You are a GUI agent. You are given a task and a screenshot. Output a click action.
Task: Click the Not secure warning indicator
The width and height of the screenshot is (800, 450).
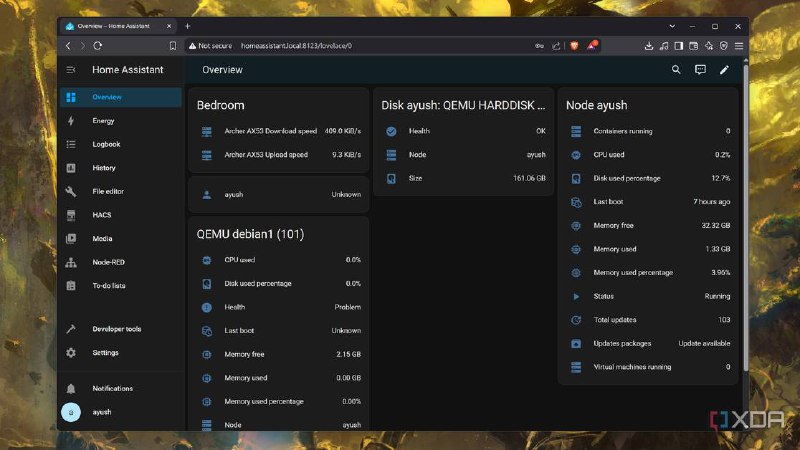click(210, 46)
